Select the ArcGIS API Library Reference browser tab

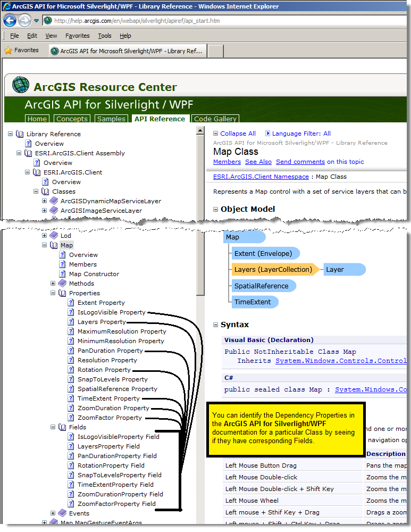(x=128, y=51)
